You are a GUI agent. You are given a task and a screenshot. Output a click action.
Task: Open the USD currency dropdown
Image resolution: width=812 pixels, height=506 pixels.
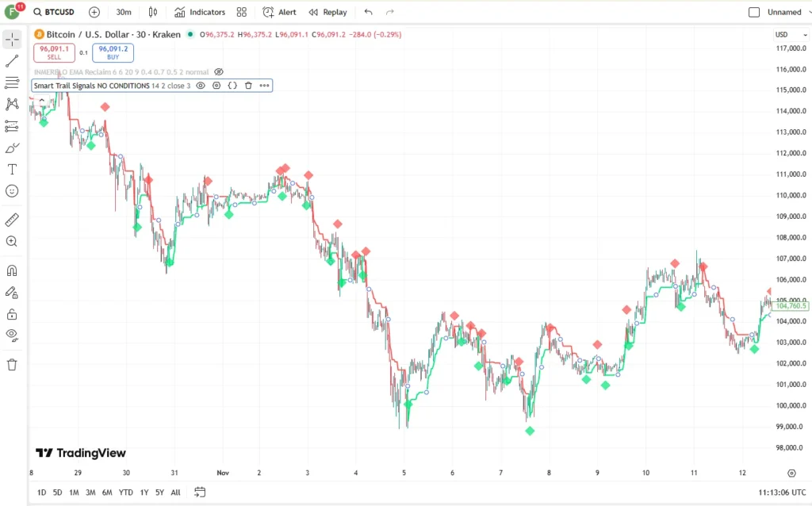coord(791,35)
